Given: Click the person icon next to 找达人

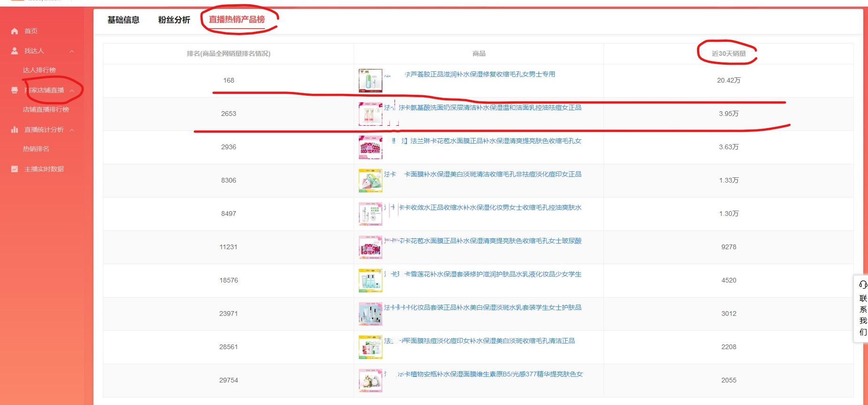Looking at the screenshot, I should click(x=15, y=51).
